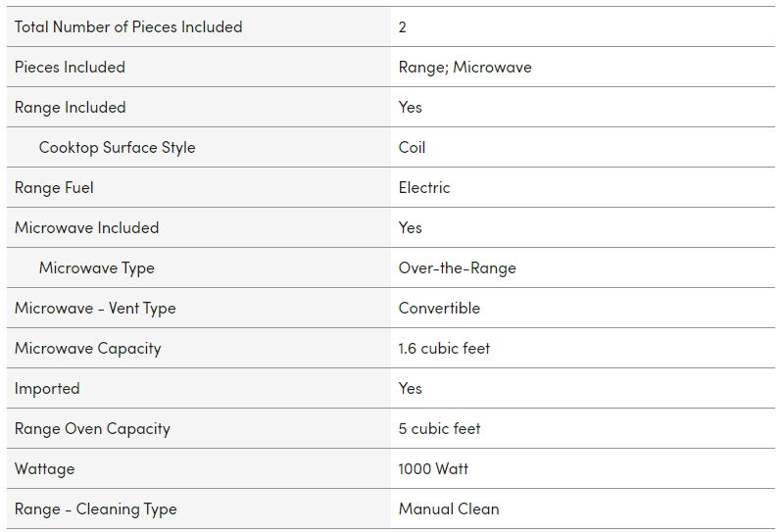782x532 pixels.
Task: Select the Convertible value
Action: pyautogui.click(x=439, y=309)
